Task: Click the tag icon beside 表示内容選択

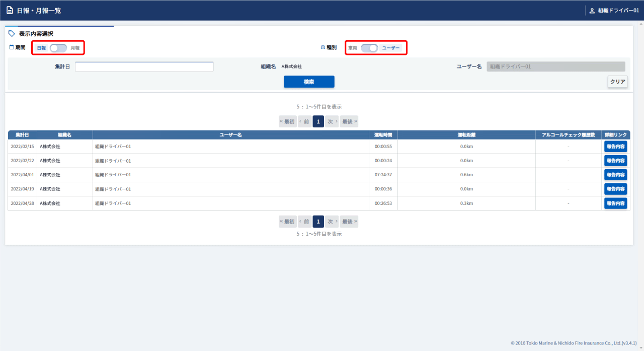Action: coord(12,34)
